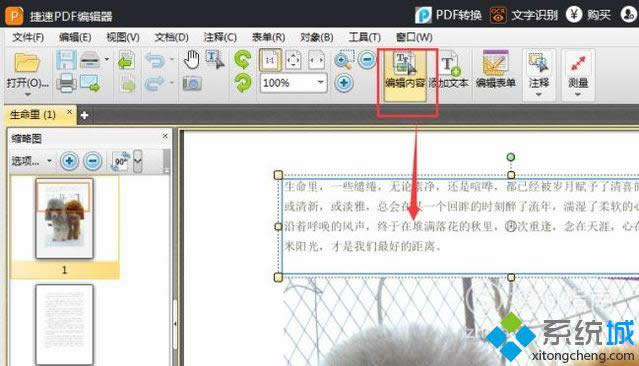
Task: Click the 购买 purchase button
Action: tap(588, 15)
